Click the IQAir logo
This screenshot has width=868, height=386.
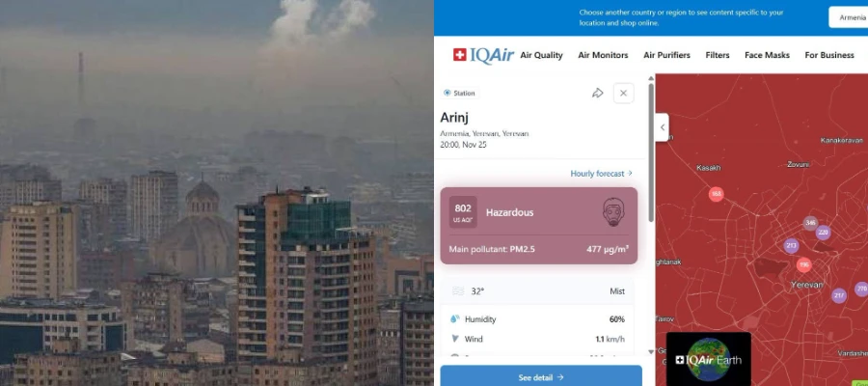[x=484, y=55]
